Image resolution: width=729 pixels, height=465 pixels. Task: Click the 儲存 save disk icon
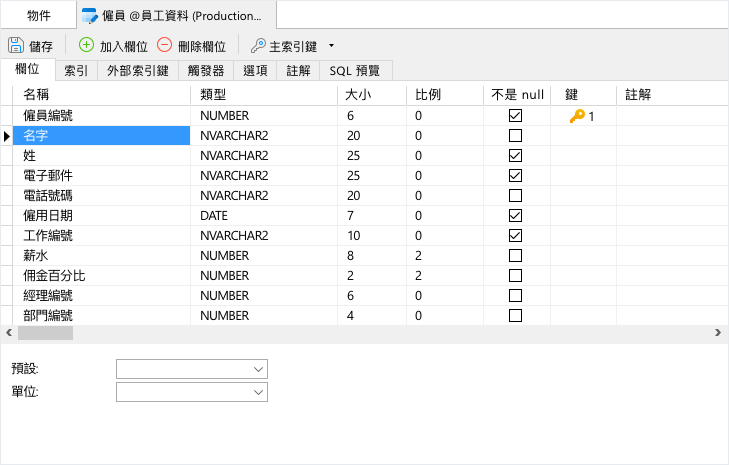pos(16,45)
